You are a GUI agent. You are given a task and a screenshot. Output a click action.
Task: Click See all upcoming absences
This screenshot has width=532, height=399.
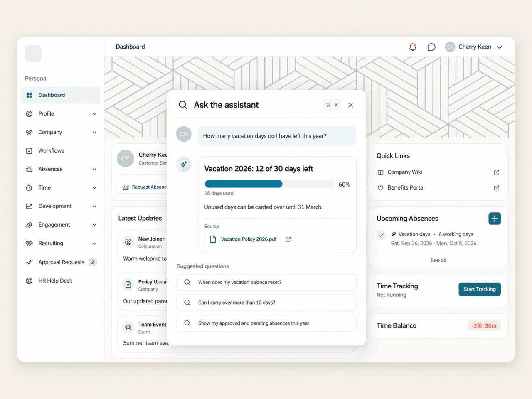click(438, 260)
